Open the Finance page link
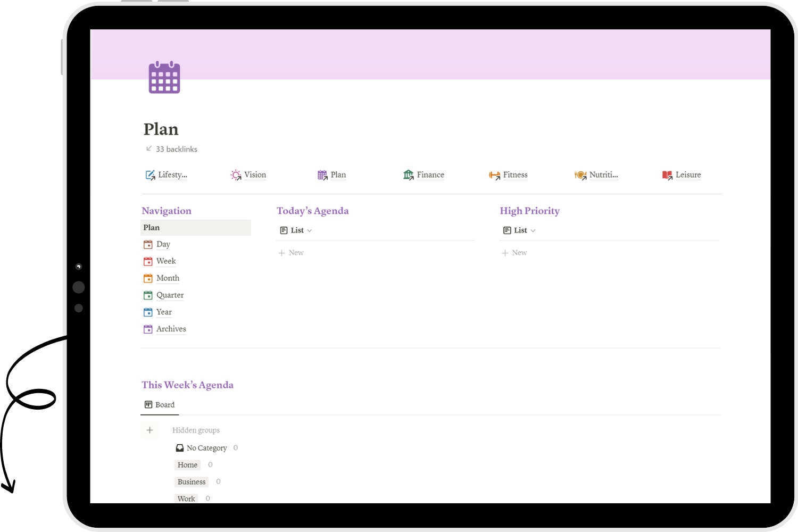Screen dimensions: 798x532 click(x=430, y=174)
